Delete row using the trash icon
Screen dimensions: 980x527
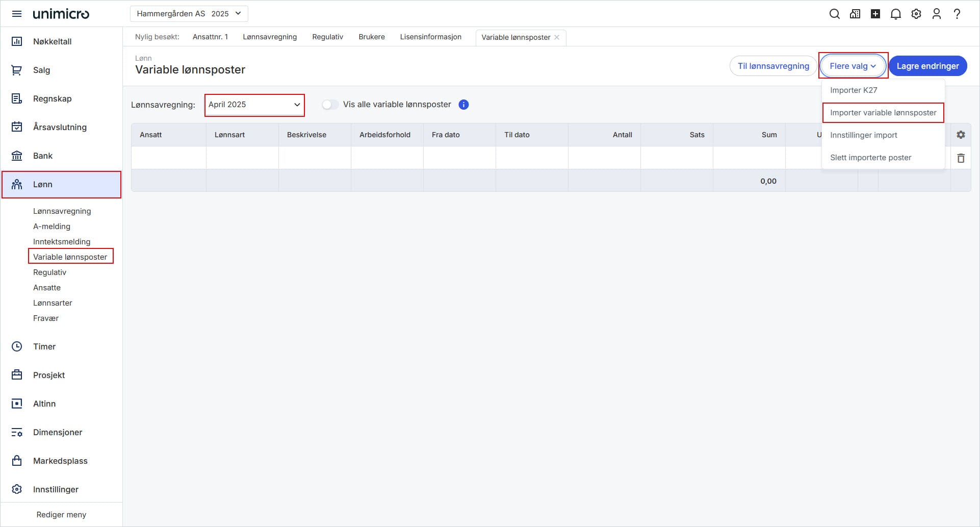point(961,158)
